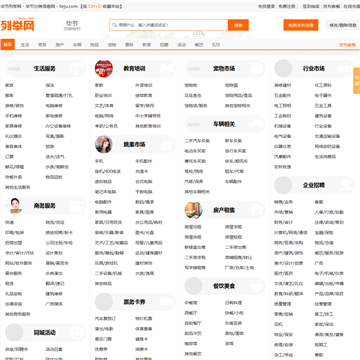Select the 首页 navigation tab
The image size is (360, 360).
[8, 44]
